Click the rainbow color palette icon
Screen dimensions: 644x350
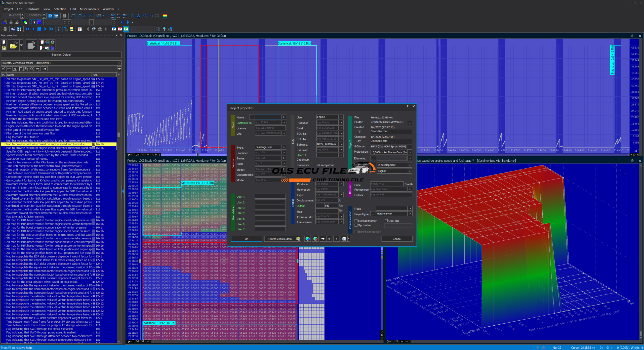[165, 16]
